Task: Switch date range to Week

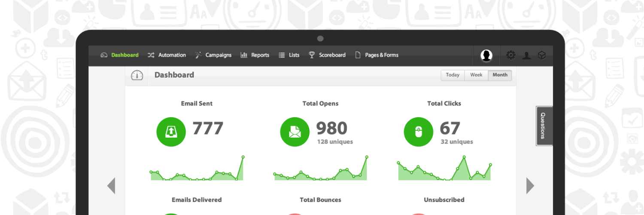Action: click(x=476, y=75)
